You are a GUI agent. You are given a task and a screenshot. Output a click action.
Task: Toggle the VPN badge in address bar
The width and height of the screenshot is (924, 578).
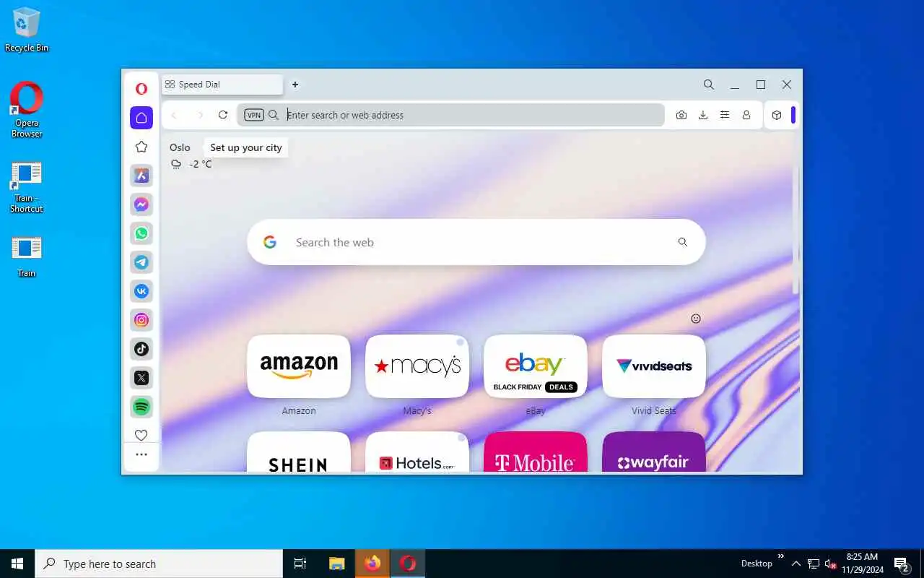pyautogui.click(x=254, y=115)
